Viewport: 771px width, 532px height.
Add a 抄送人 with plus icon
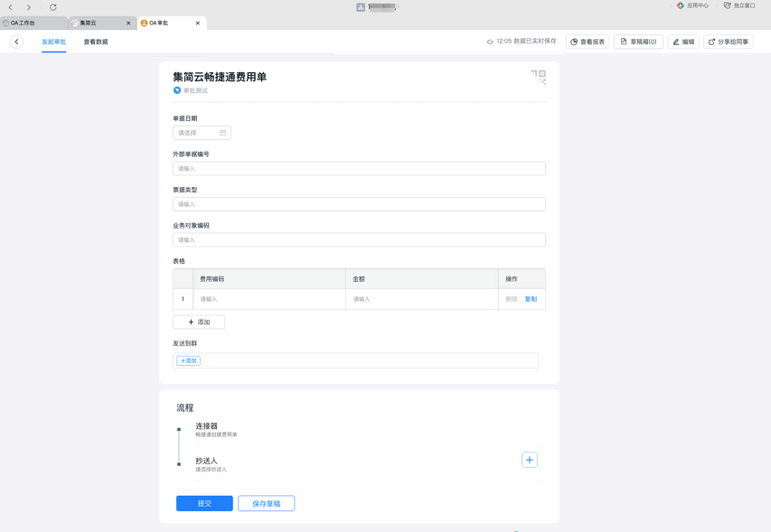coord(530,461)
